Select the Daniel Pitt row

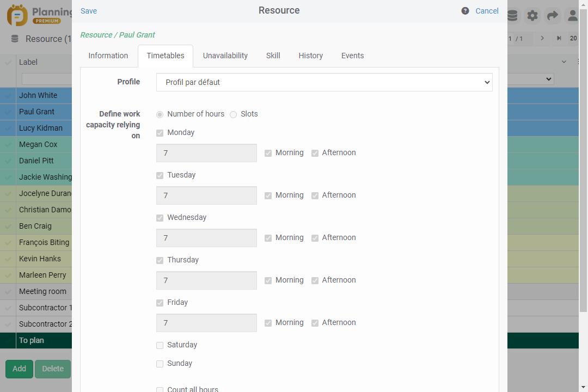[x=36, y=161]
